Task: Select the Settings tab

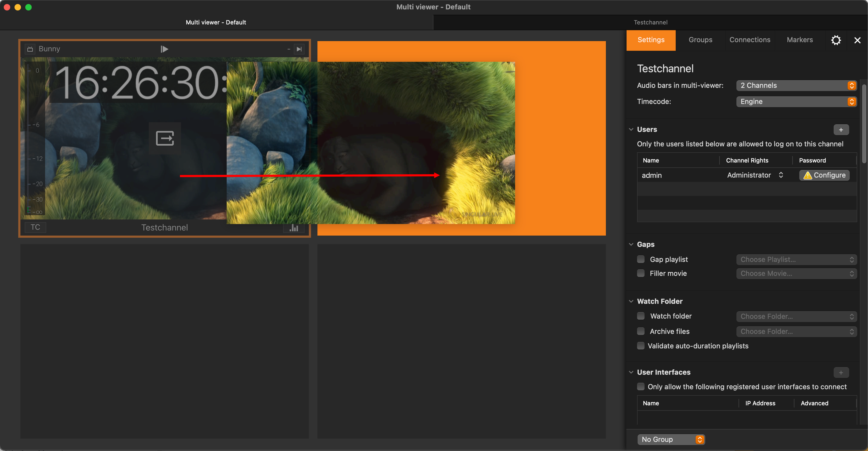Action: click(x=651, y=40)
